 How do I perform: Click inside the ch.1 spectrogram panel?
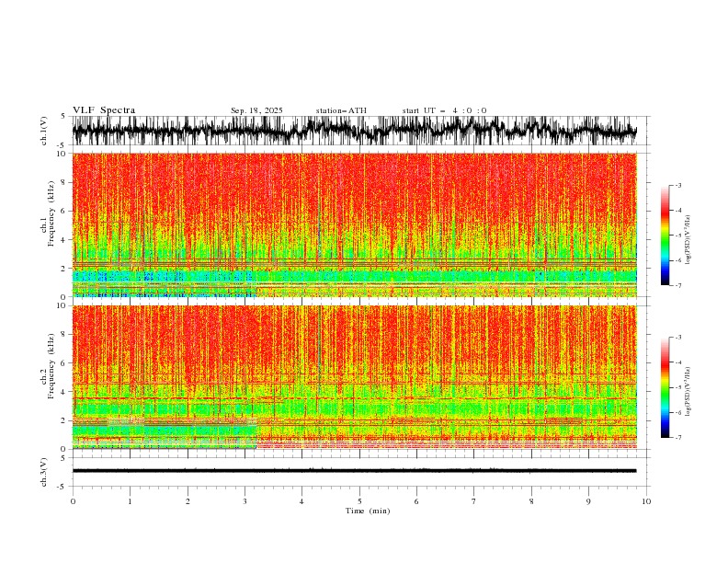354,224
